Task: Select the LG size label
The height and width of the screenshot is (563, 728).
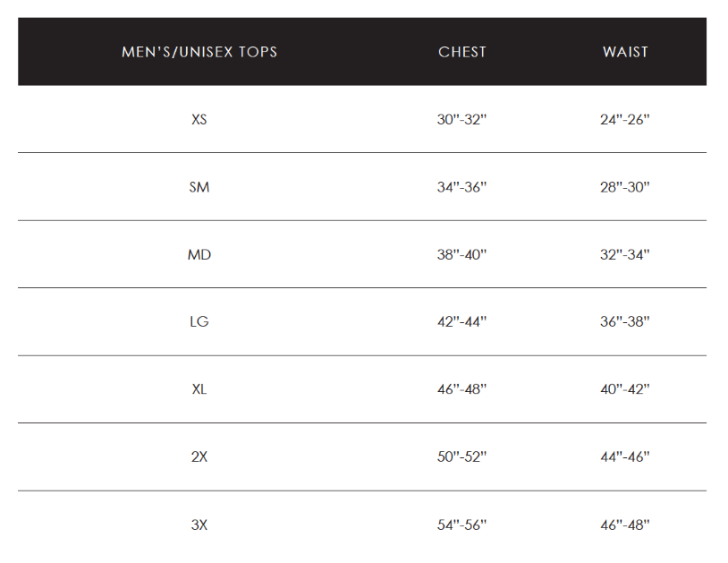Action: click(199, 321)
